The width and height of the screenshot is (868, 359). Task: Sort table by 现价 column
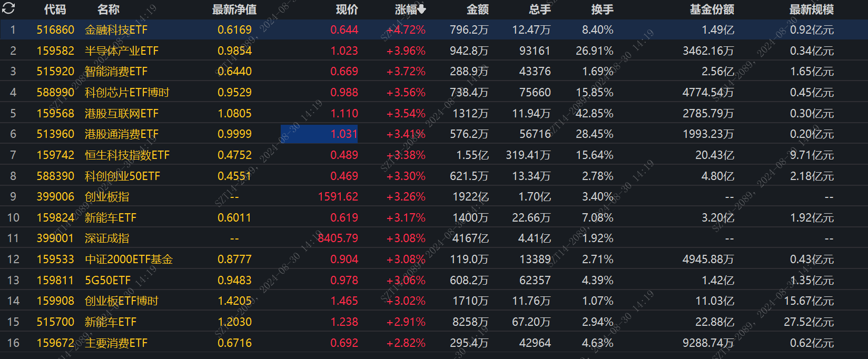[x=347, y=9]
